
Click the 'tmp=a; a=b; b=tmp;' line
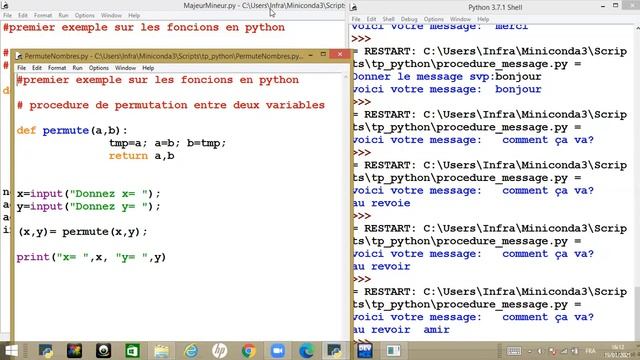(x=167, y=143)
